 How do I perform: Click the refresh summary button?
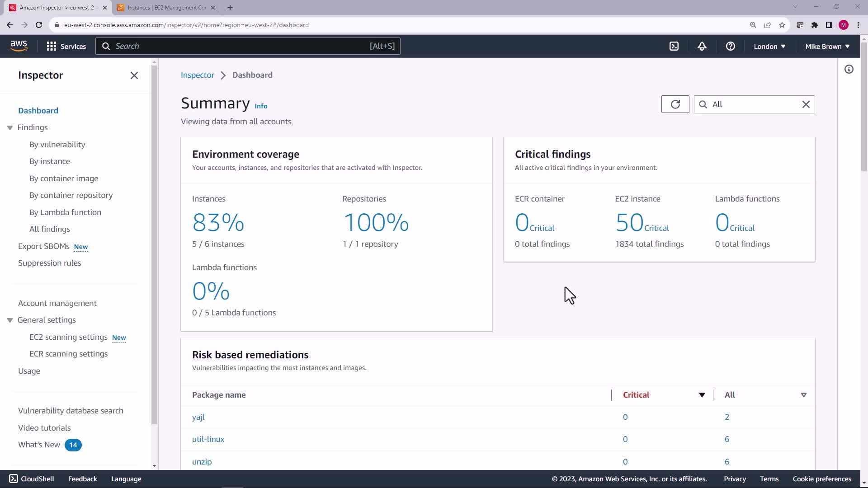point(675,104)
